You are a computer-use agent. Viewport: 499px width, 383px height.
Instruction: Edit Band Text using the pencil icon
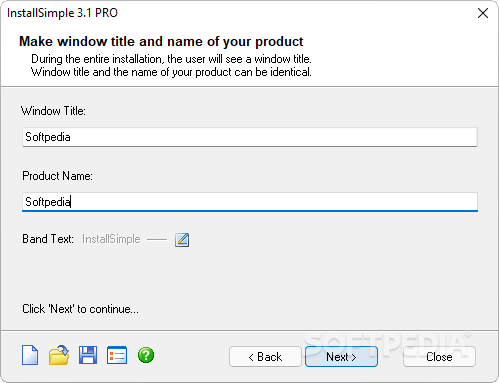[x=182, y=240]
